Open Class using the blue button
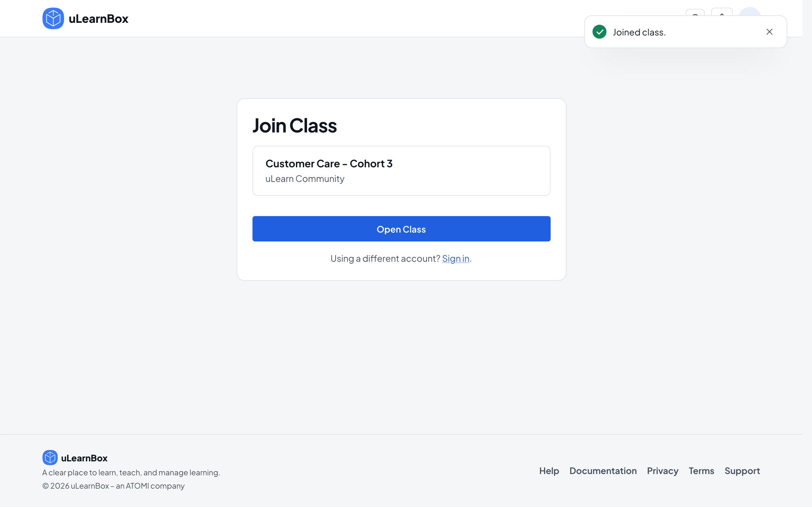Image resolution: width=812 pixels, height=507 pixels. click(x=401, y=229)
